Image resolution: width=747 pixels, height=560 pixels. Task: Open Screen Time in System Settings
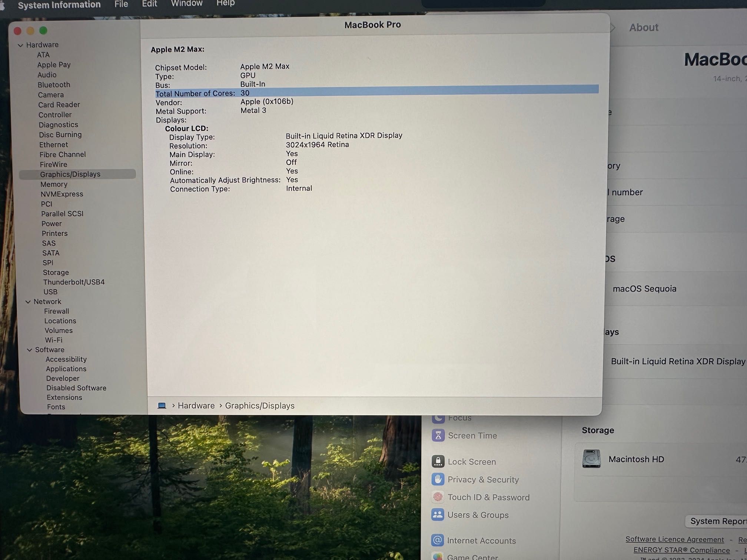point(465,436)
